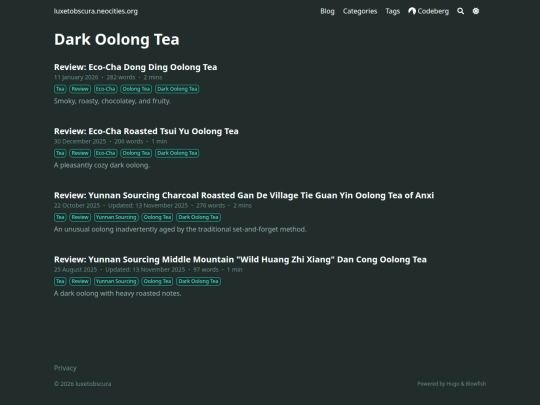Follow the Hugo link in footer

pos(453,384)
